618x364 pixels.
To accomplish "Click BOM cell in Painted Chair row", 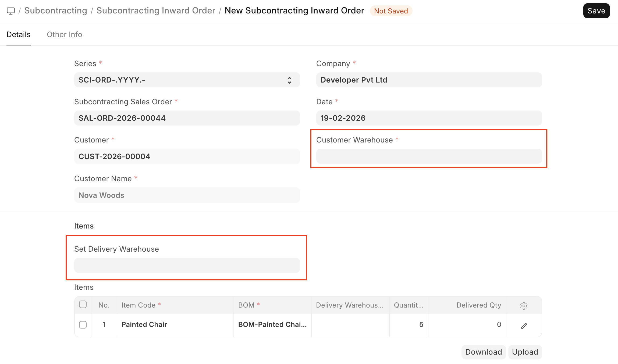I will 272,325.
